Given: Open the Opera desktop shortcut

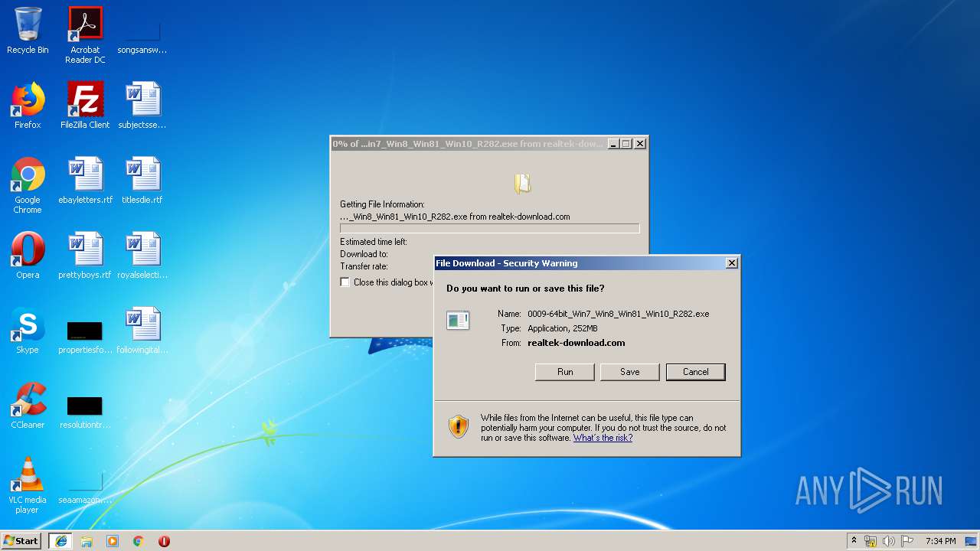Looking at the screenshot, I should [28, 256].
